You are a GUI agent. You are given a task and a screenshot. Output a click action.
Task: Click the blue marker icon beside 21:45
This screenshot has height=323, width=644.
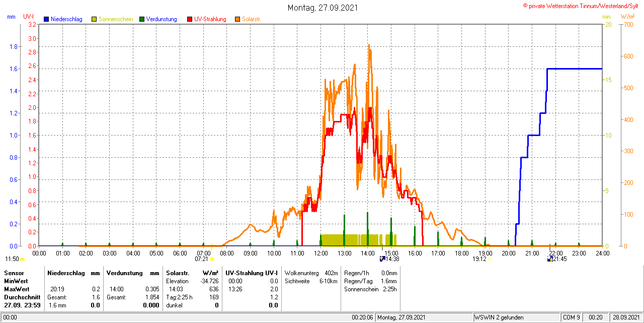[x=550, y=259]
